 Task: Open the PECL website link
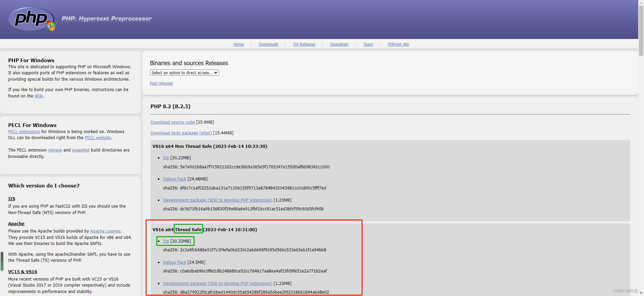98,138
